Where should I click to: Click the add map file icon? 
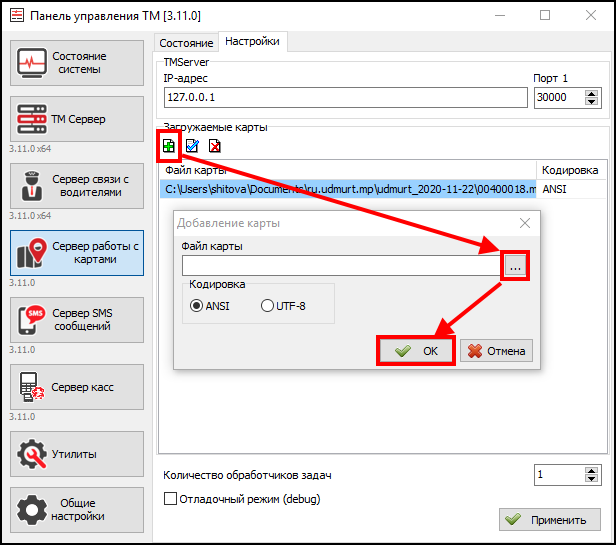point(169,146)
